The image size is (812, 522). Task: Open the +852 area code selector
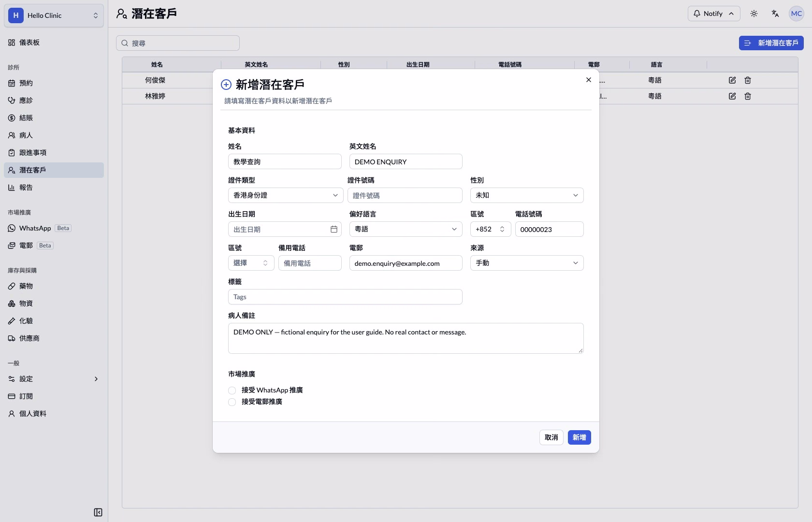pyautogui.click(x=491, y=229)
